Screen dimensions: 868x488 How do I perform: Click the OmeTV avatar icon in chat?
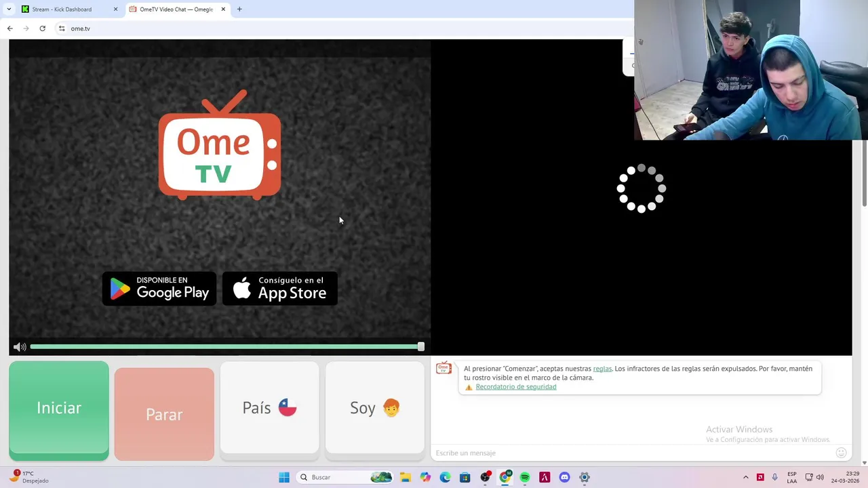(443, 368)
